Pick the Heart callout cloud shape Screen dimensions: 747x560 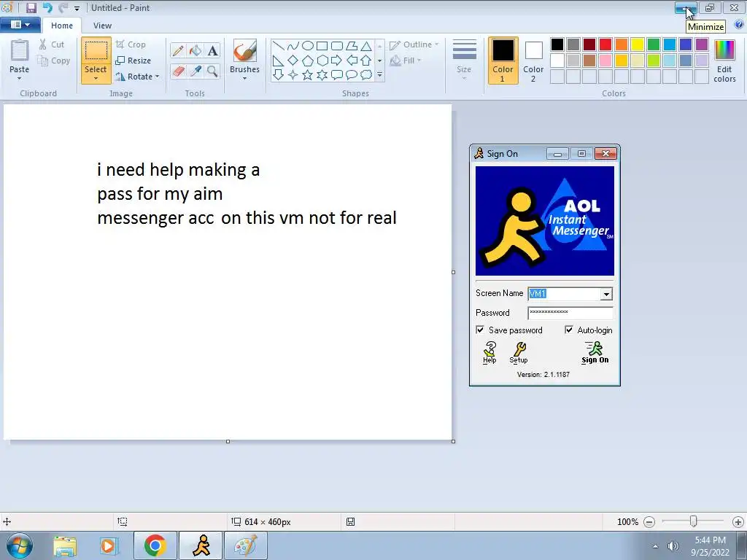(366, 75)
